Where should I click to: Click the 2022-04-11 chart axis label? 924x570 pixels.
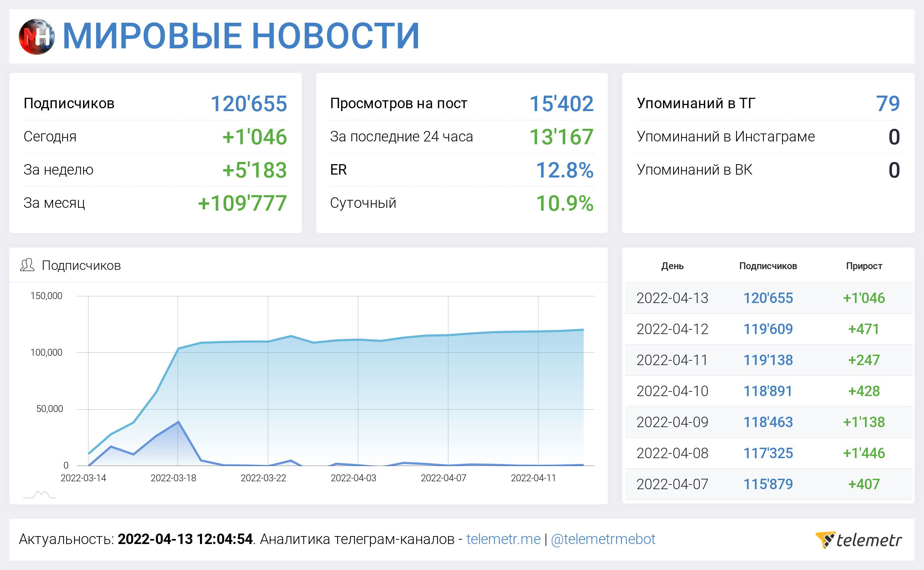coord(533,478)
